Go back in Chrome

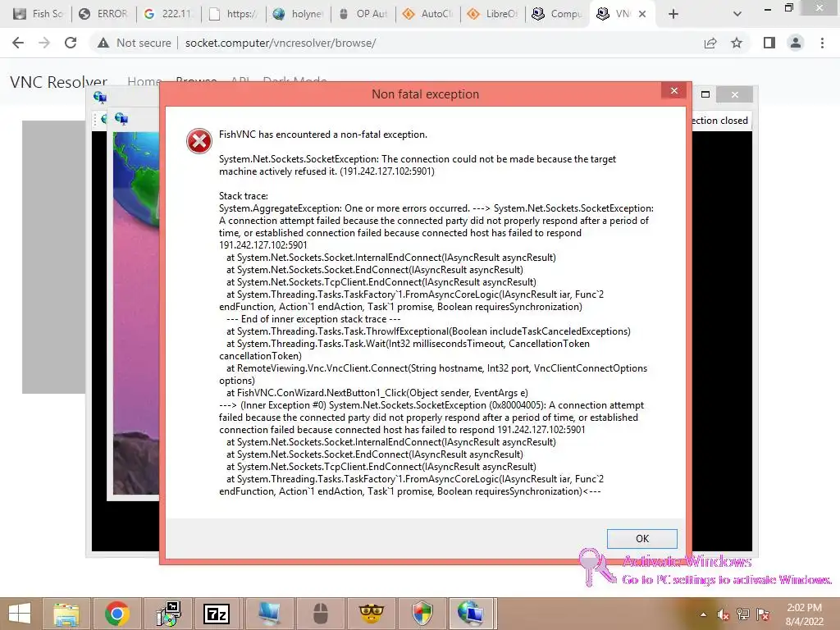pos(18,43)
